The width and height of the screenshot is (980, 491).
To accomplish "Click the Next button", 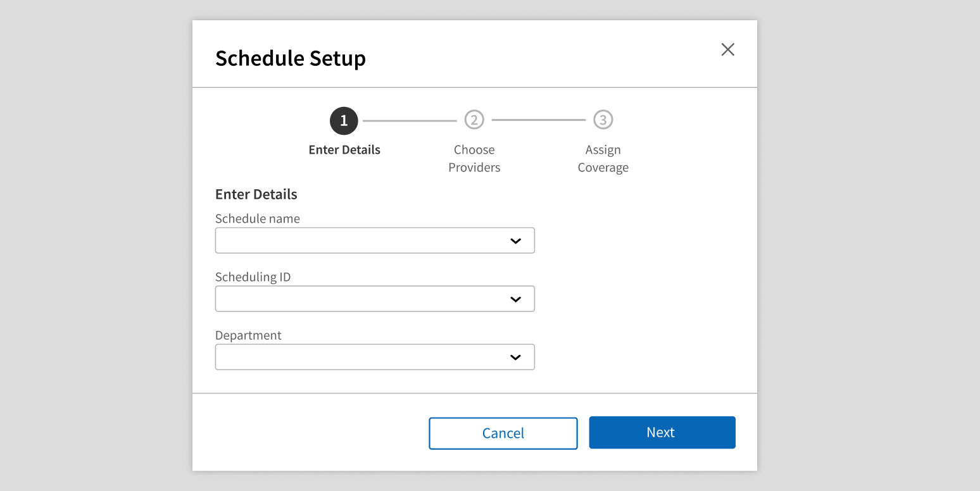I will pyautogui.click(x=662, y=433).
